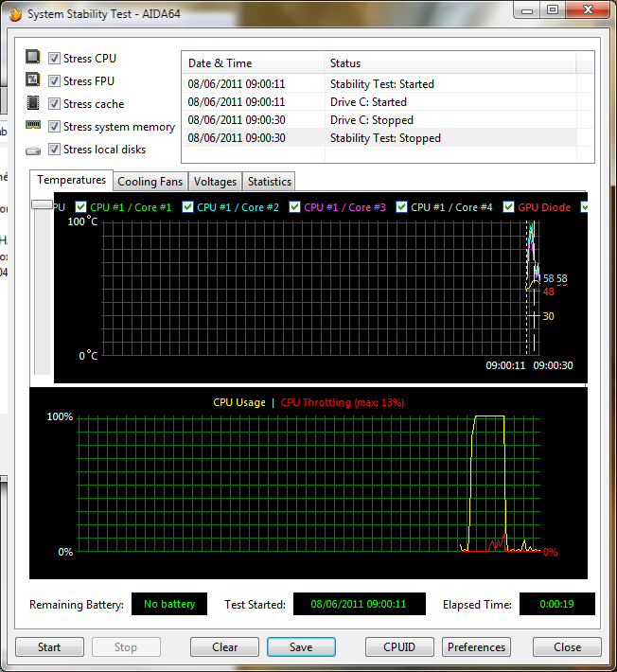
Task: Click the Clear button
Action: point(224,646)
